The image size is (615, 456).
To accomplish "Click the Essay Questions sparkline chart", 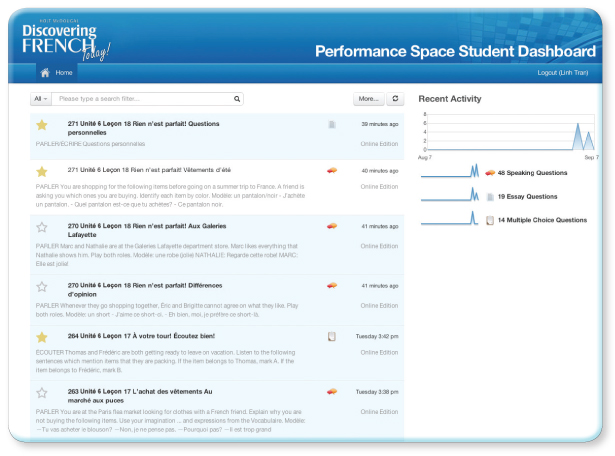I will tap(450, 194).
